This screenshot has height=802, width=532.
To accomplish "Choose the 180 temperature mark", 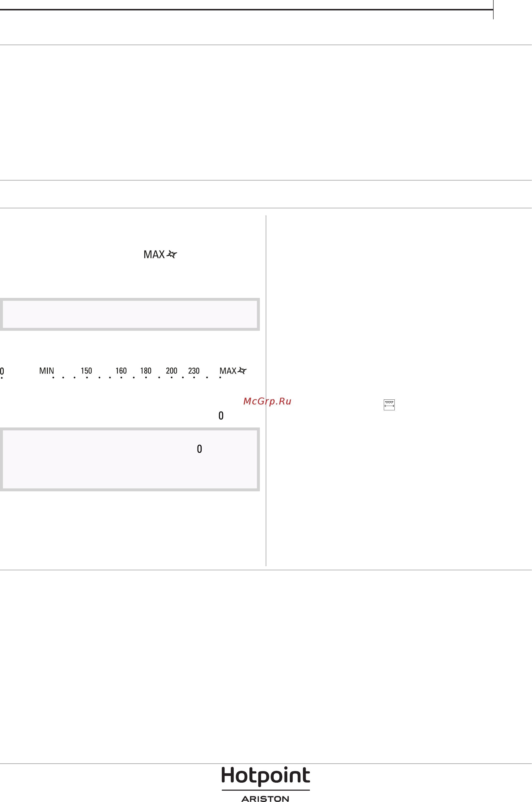I will tap(146, 371).
